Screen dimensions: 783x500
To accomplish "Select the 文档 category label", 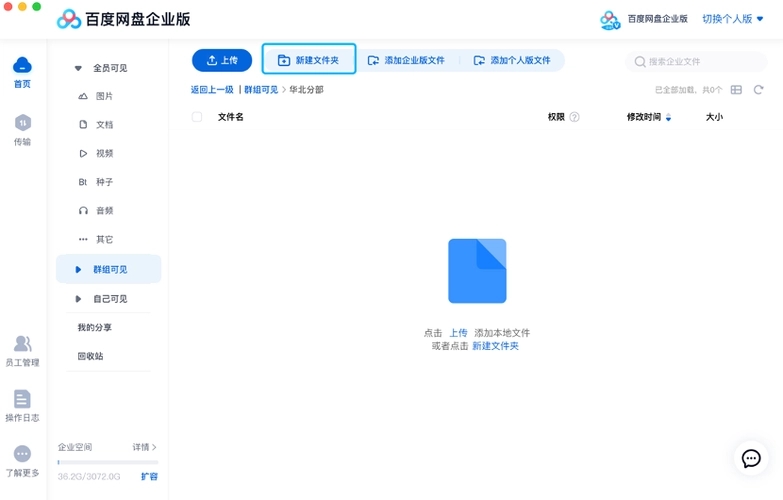I will [104, 124].
